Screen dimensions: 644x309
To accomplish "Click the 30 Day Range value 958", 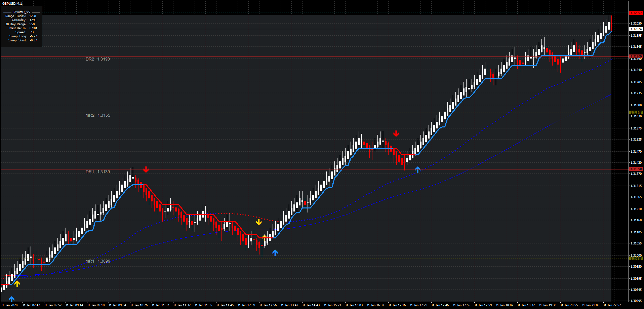I will click(x=32, y=24).
